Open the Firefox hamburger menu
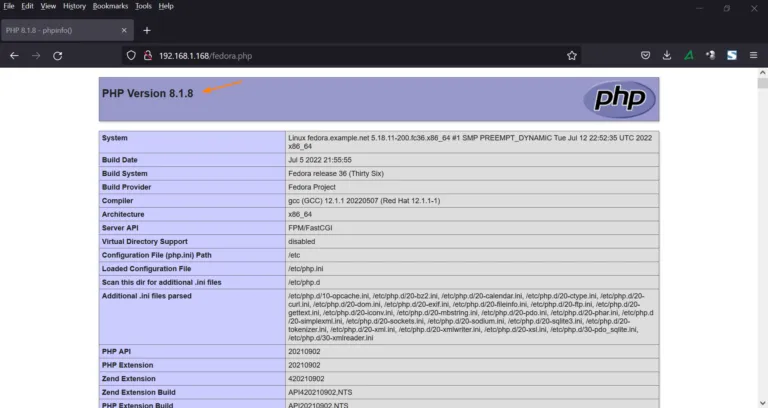The image size is (768, 408). 753,55
